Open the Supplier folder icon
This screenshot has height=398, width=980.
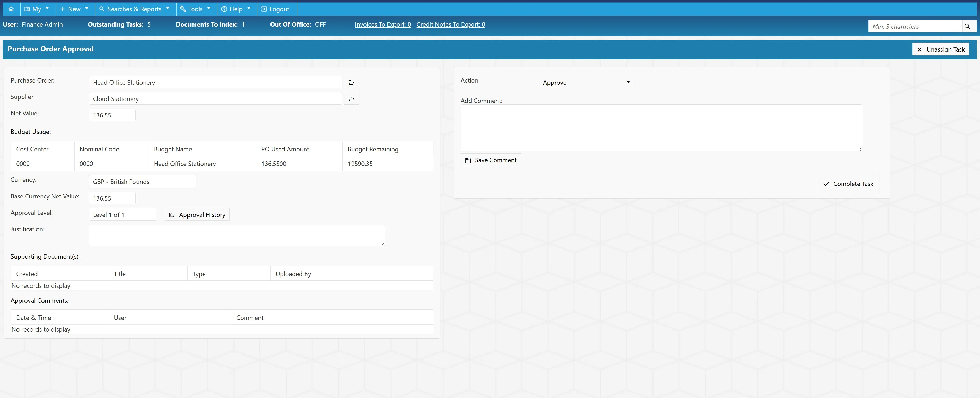coord(351,99)
